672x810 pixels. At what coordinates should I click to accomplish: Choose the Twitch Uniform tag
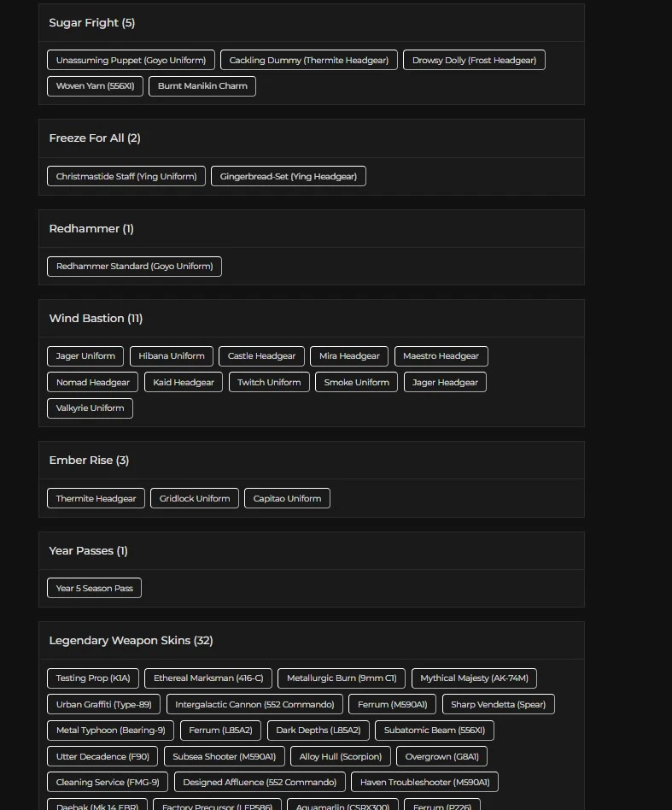click(269, 382)
